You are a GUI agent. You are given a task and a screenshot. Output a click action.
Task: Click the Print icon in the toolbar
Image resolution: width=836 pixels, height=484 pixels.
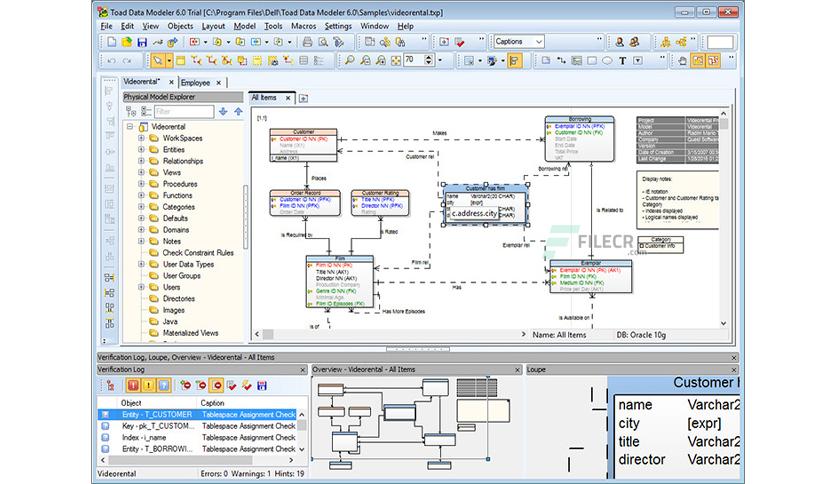(307, 42)
